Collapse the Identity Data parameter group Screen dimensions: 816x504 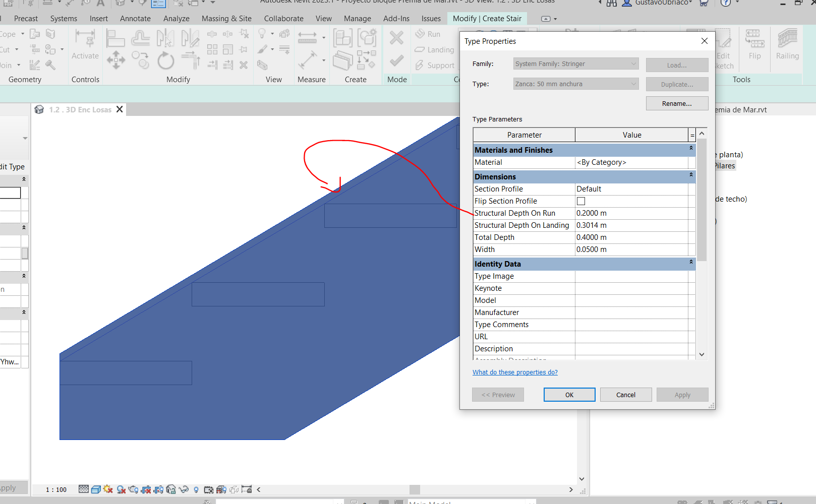coord(691,262)
